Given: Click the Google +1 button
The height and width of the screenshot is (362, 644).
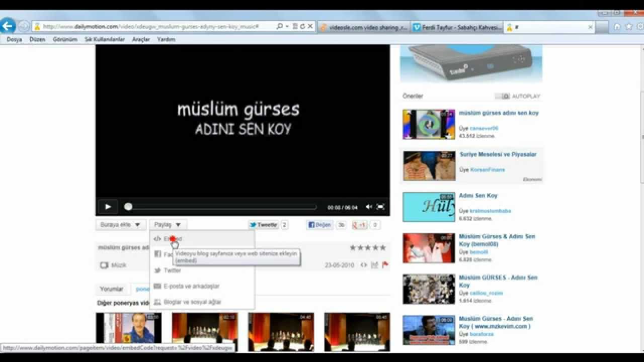Looking at the screenshot, I should (360, 225).
